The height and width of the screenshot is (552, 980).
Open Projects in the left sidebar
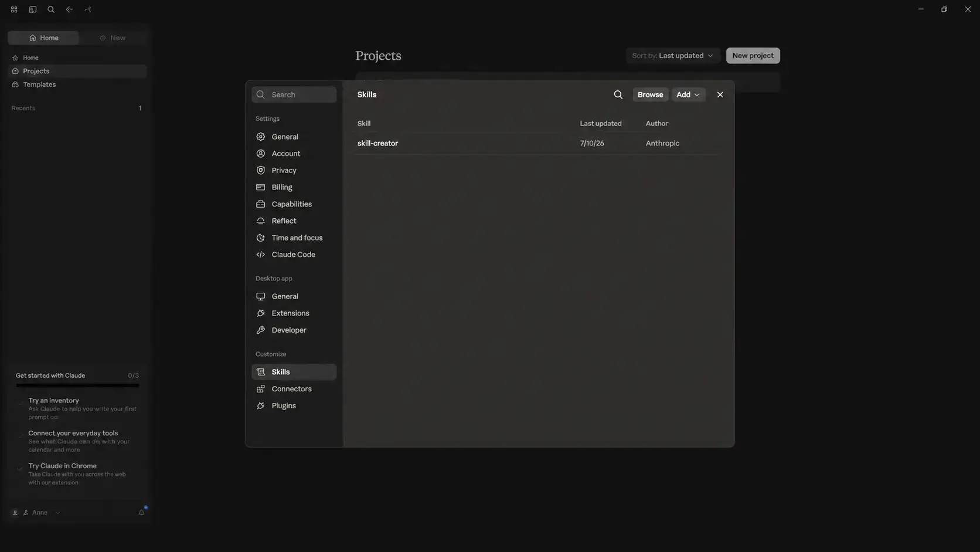[77, 71]
